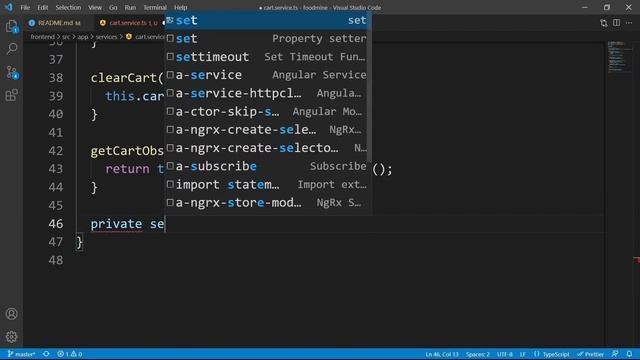Select the 'set' Property setter suggestion
640x360 pixels.
(x=267, y=38)
